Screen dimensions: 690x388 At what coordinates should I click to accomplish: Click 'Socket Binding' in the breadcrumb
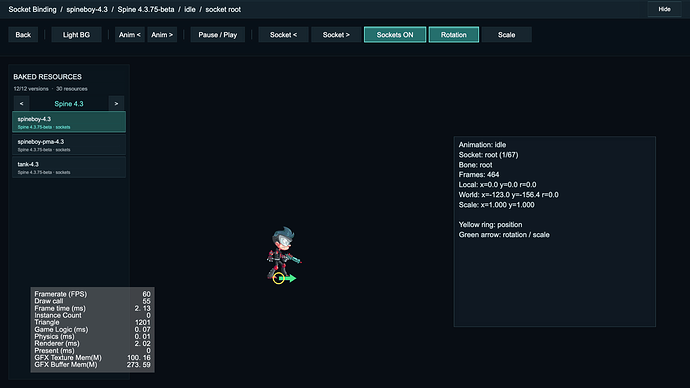33,9
